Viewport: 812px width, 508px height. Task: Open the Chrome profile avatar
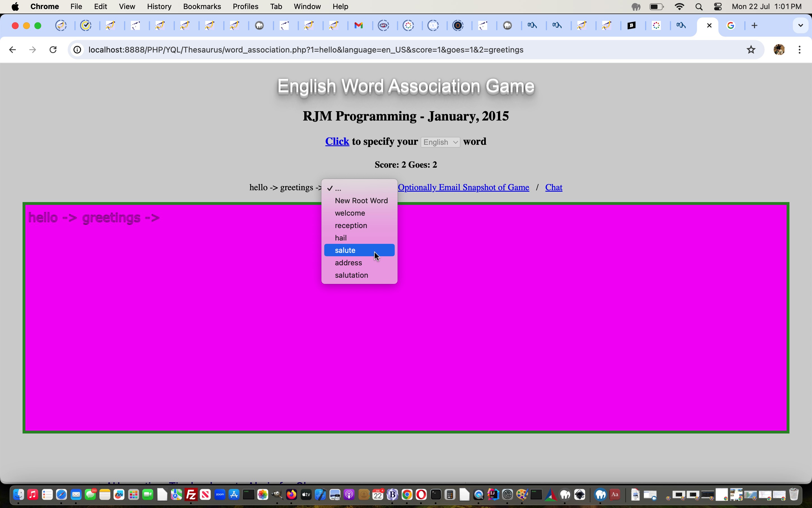point(779,50)
